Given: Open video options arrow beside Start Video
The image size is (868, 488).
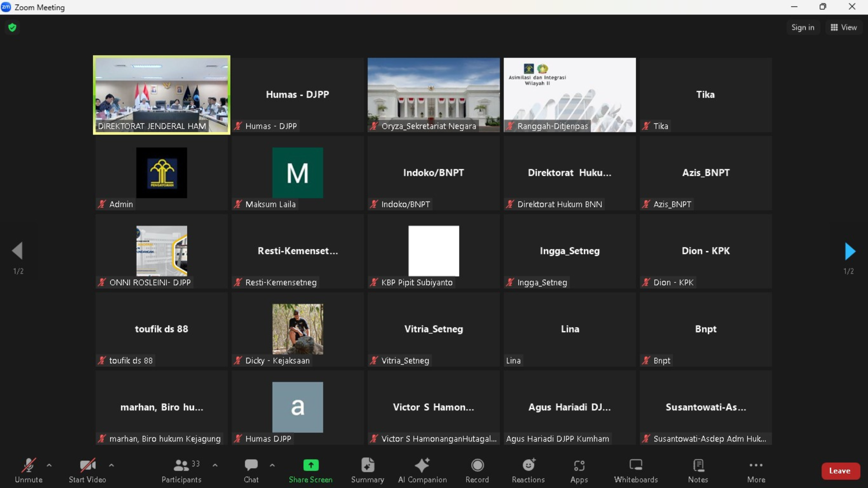Looking at the screenshot, I should tap(112, 465).
